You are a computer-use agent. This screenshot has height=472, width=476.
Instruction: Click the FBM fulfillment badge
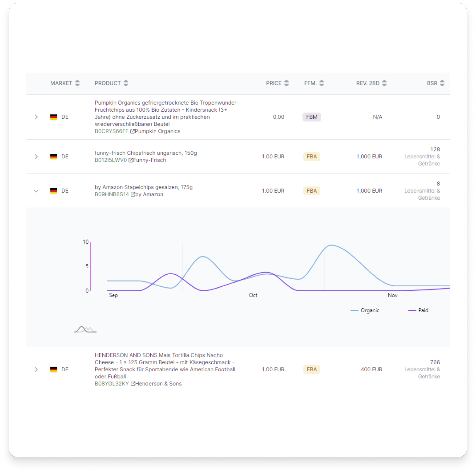tap(312, 117)
